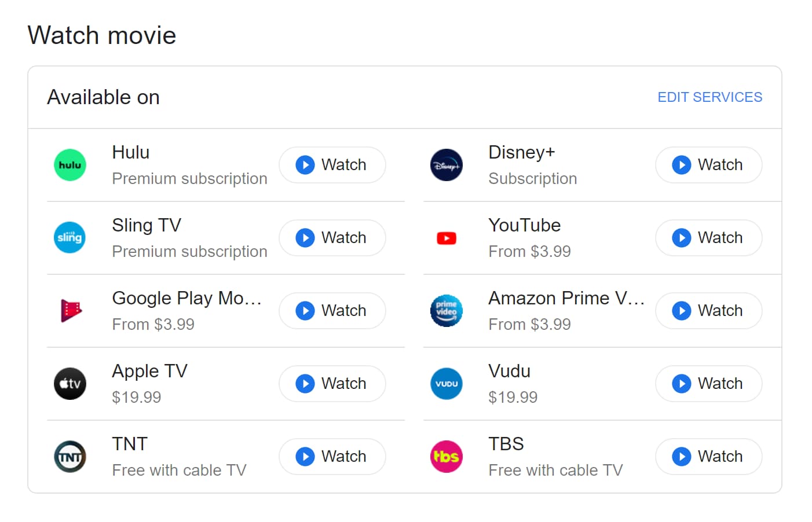Open the Edit Services link

(709, 97)
